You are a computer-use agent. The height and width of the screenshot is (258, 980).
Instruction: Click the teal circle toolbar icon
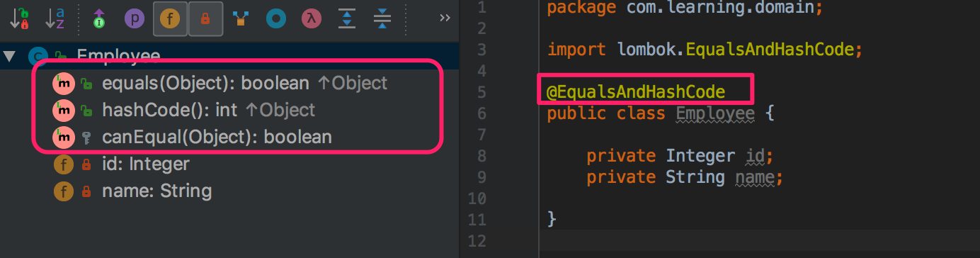click(x=276, y=19)
